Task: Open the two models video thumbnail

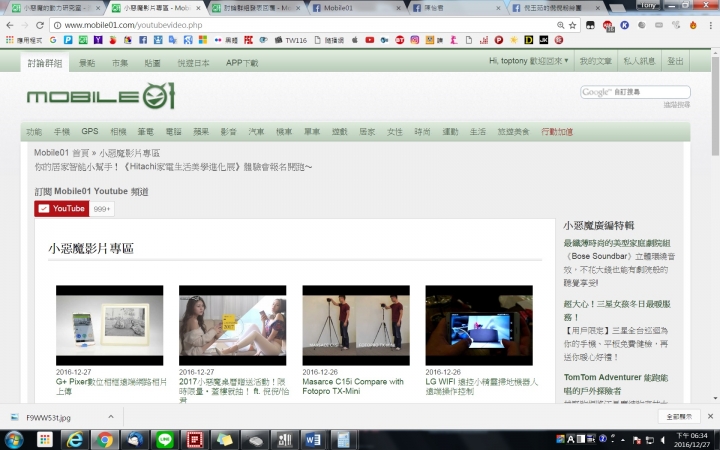Action: click(232, 325)
